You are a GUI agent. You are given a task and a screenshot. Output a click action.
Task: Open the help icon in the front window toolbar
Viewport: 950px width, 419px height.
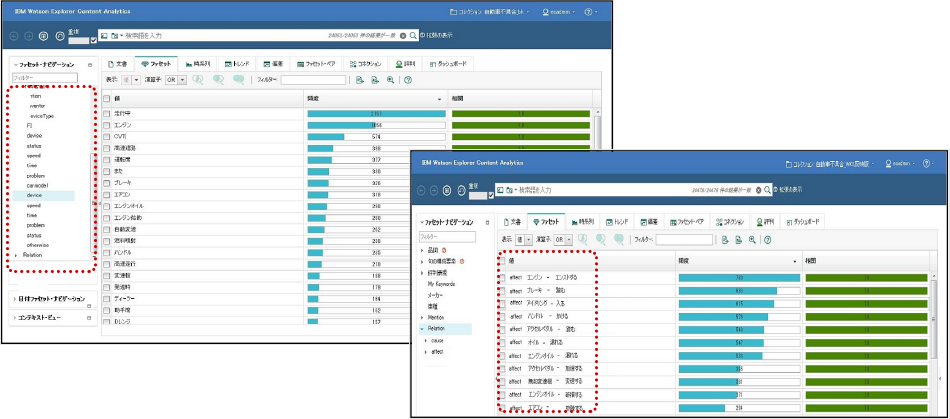(x=768, y=240)
